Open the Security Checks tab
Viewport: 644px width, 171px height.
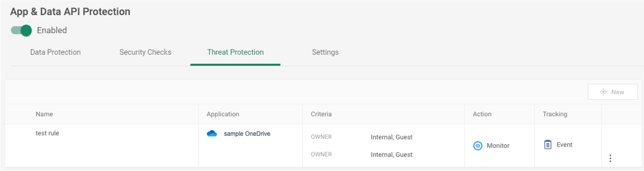pos(145,52)
